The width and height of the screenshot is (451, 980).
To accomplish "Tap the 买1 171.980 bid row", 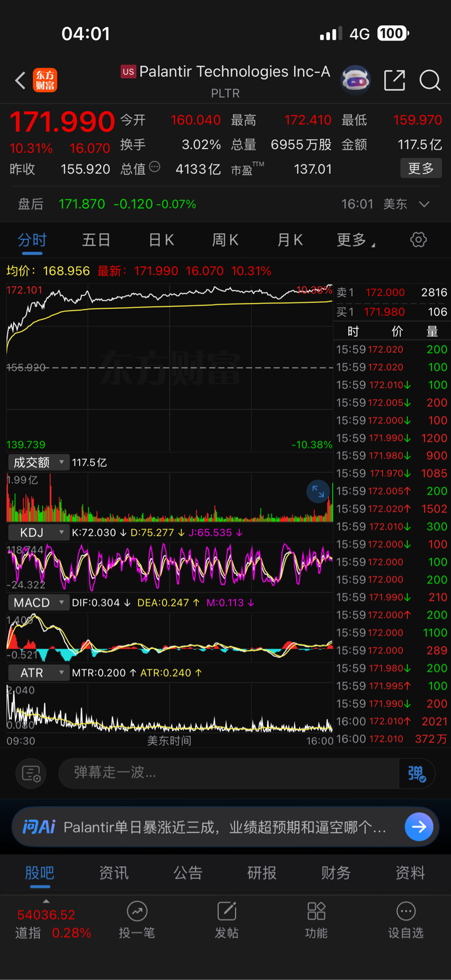I will tap(392, 312).
